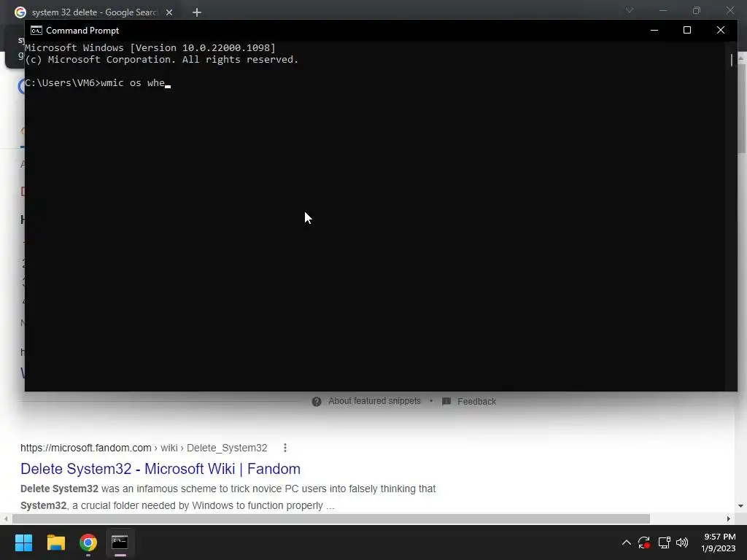Screen dimensions: 747x560
Task: Click the horizontal scrollbar's right arrow
Action: click(729, 518)
